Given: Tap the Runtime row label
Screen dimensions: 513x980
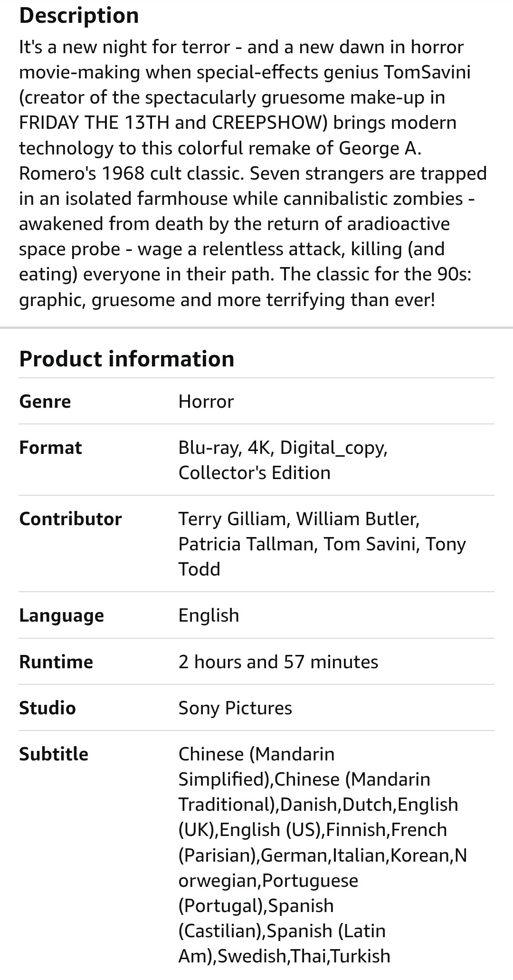Looking at the screenshot, I should (x=56, y=662).
